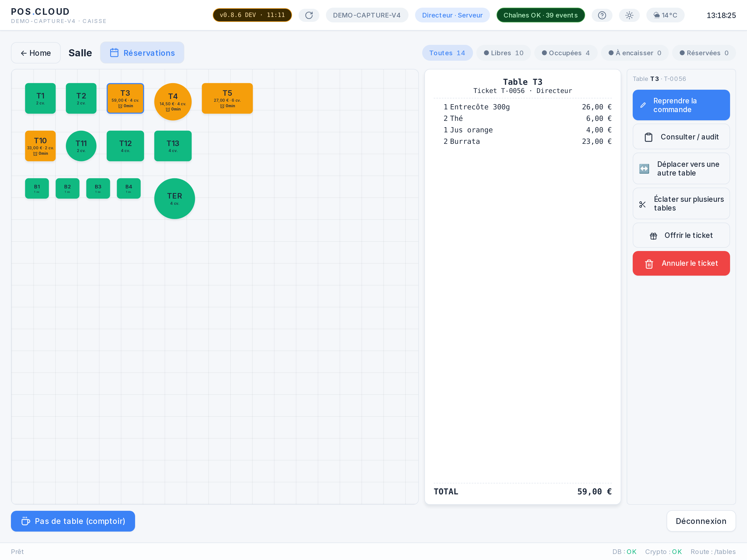Image resolution: width=747 pixels, height=560 pixels.
Task: Click the Route : /tables status
Action: [x=713, y=552]
